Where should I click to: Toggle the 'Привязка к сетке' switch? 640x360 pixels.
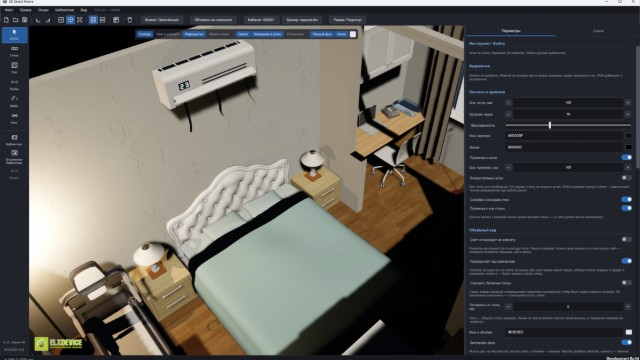[x=626, y=157]
